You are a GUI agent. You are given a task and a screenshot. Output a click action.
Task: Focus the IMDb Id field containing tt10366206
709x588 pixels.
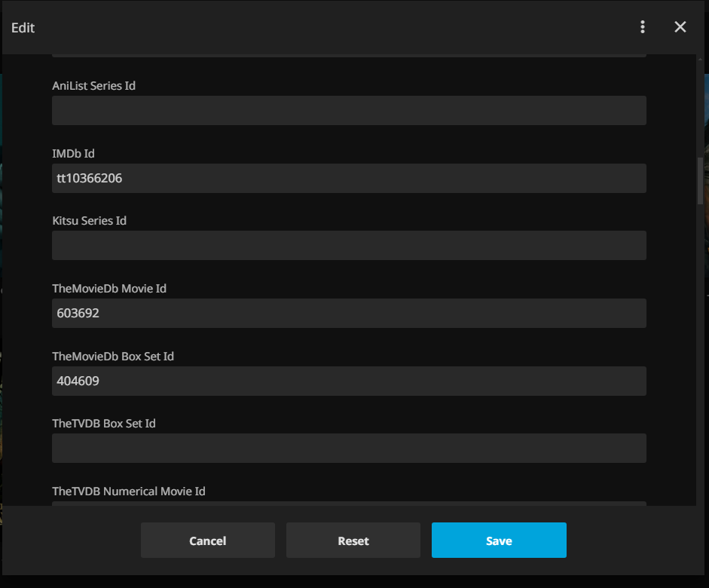[349, 179]
